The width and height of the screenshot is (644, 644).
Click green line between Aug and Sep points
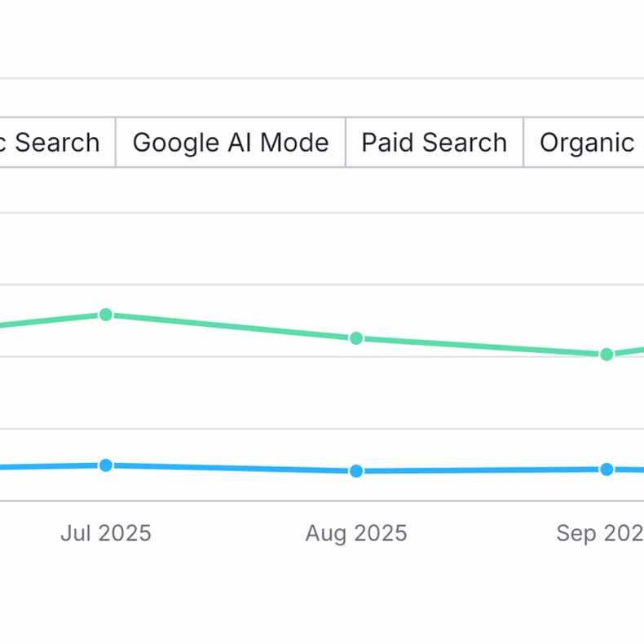481,346
